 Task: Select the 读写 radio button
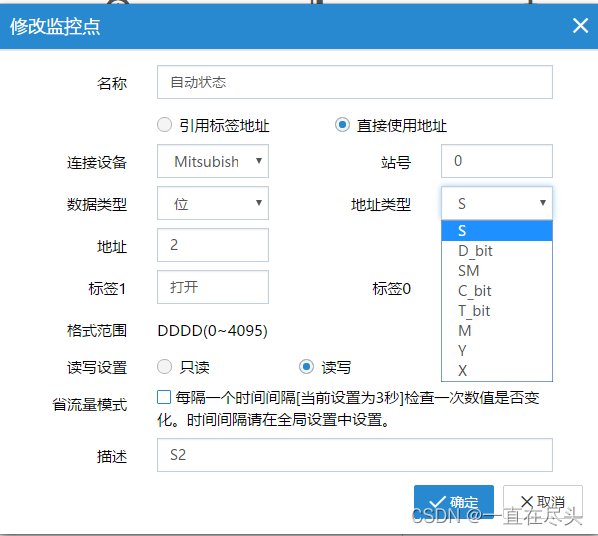[x=306, y=367]
